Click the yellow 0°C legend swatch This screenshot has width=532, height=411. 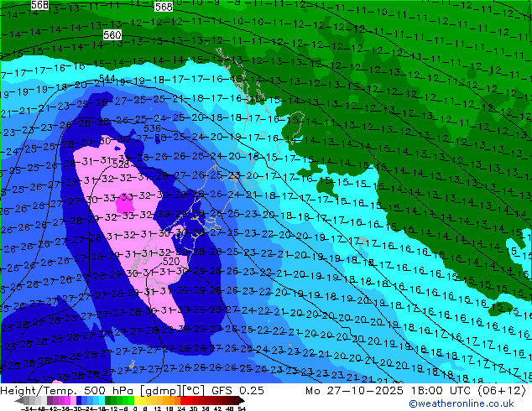click(x=137, y=400)
